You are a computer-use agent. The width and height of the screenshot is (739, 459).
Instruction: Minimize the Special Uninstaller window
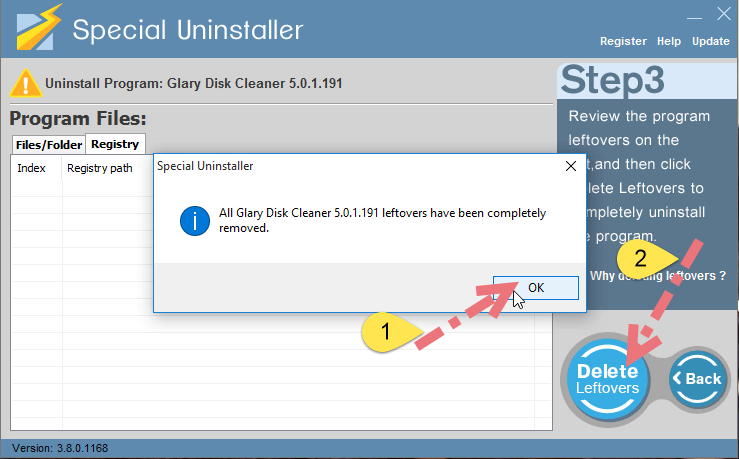694,15
